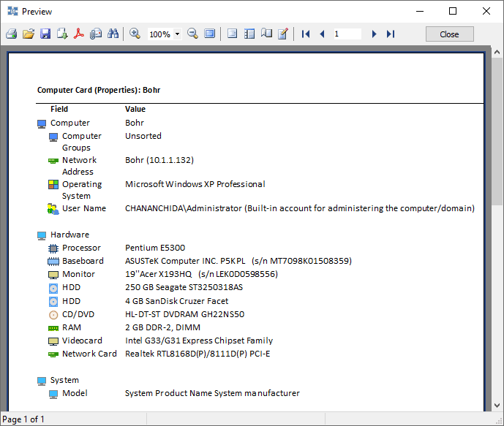504x426 pixels.
Task: Toggle full screen preview mode
Action: [x=209, y=34]
